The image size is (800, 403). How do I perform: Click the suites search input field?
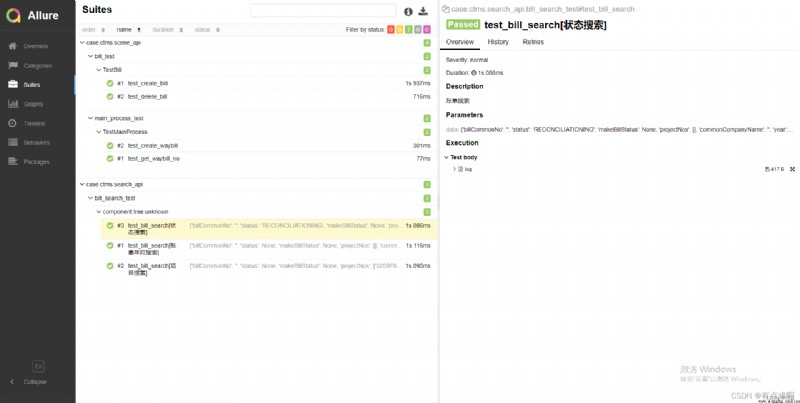click(323, 11)
